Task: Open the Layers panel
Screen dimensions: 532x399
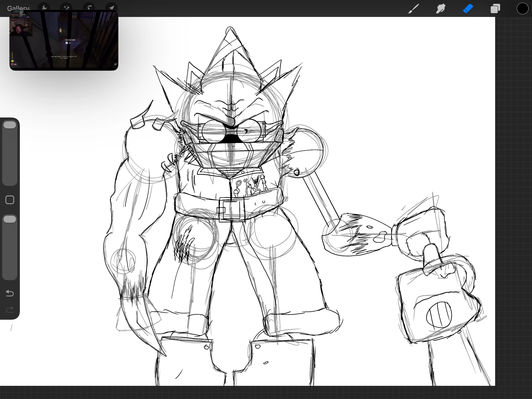Action: (495, 9)
